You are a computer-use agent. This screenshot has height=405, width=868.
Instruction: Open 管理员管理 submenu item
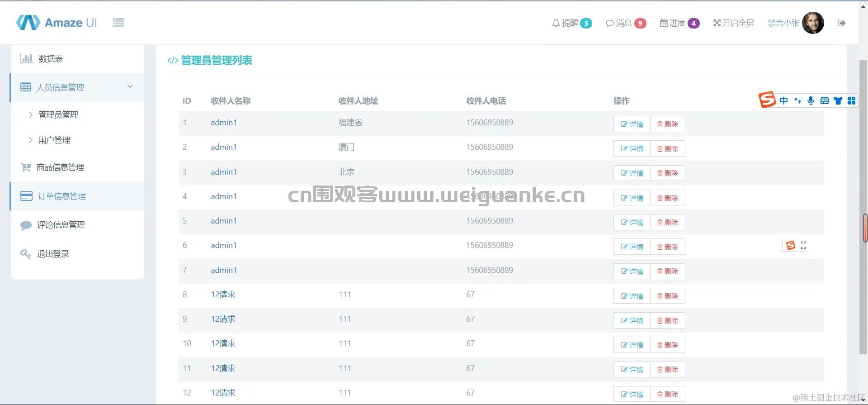(x=58, y=115)
